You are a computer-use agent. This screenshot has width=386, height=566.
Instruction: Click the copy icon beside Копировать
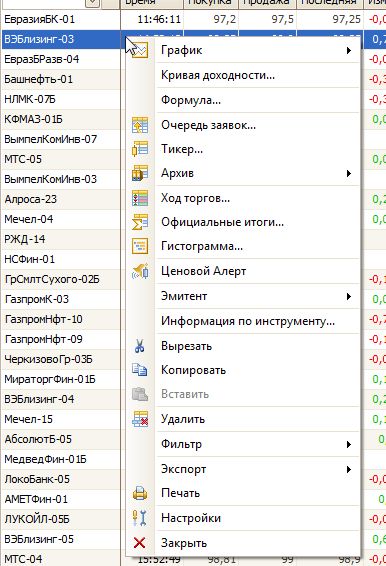140,370
